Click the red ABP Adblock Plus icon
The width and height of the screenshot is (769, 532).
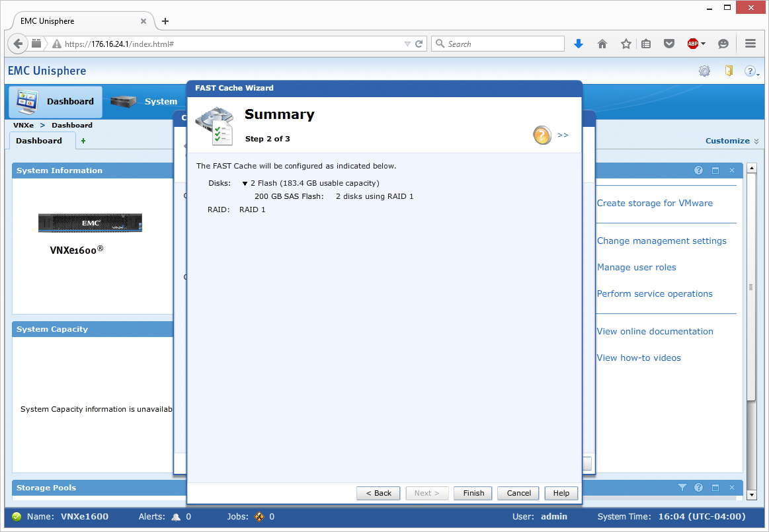pos(692,44)
